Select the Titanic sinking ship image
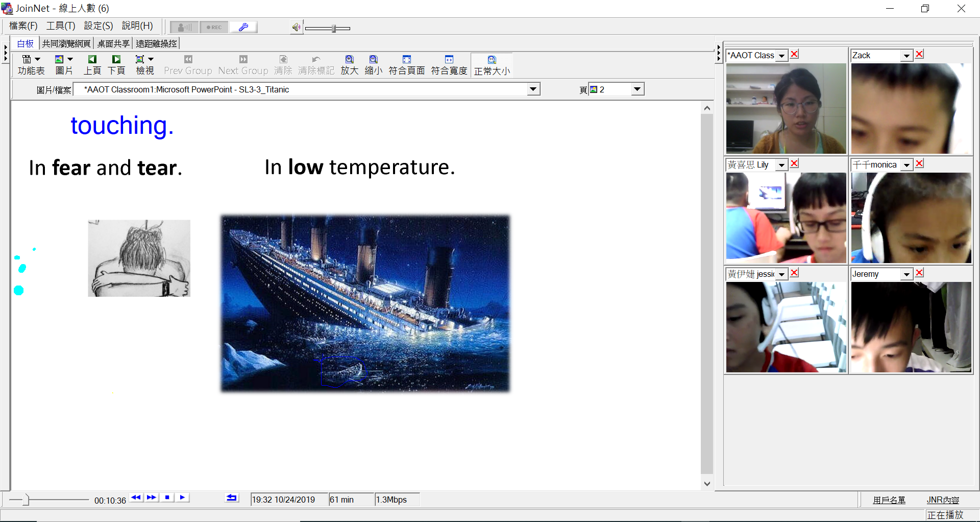The width and height of the screenshot is (980, 522). pyautogui.click(x=365, y=303)
